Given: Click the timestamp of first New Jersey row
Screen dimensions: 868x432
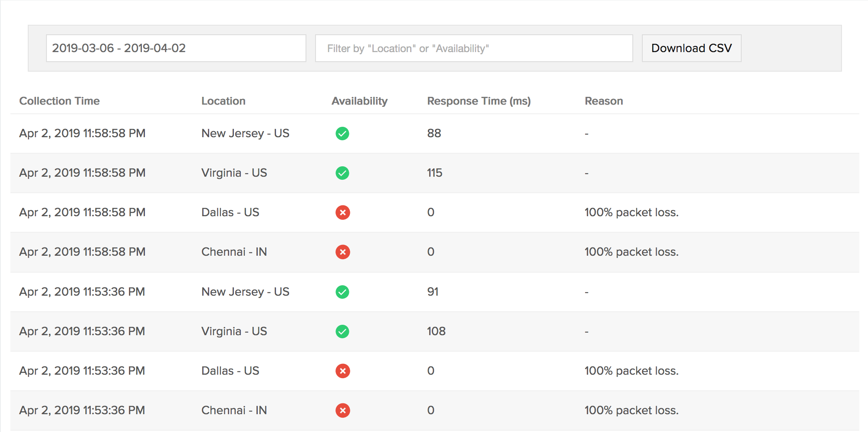Looking at the screenshot, I should (x=82, y=133).
